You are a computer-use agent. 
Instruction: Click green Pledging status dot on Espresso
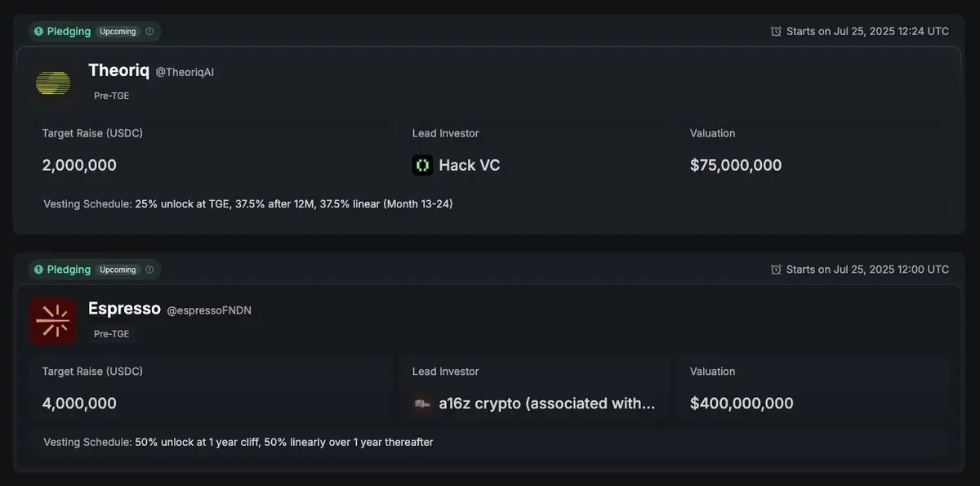[x=38, y=270]
